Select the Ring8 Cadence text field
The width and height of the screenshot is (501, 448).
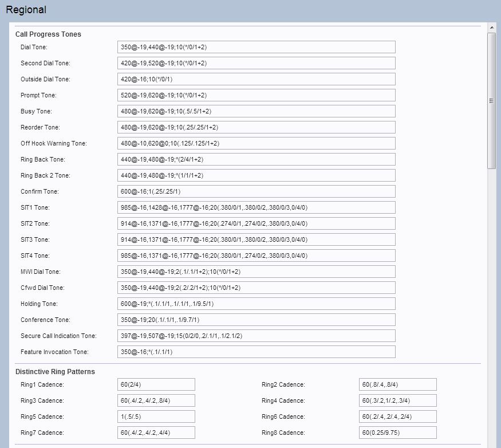tap(397, 433)
